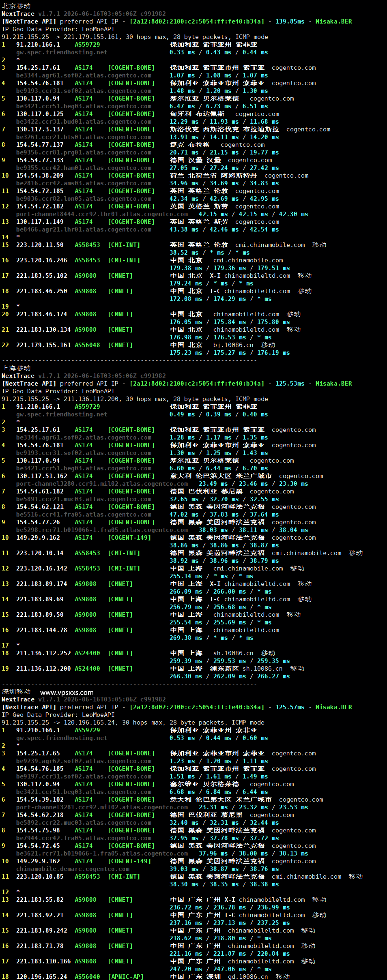Click the hop IP "221.183.92.21"
The image size is (387, 980).
(40, 915)
